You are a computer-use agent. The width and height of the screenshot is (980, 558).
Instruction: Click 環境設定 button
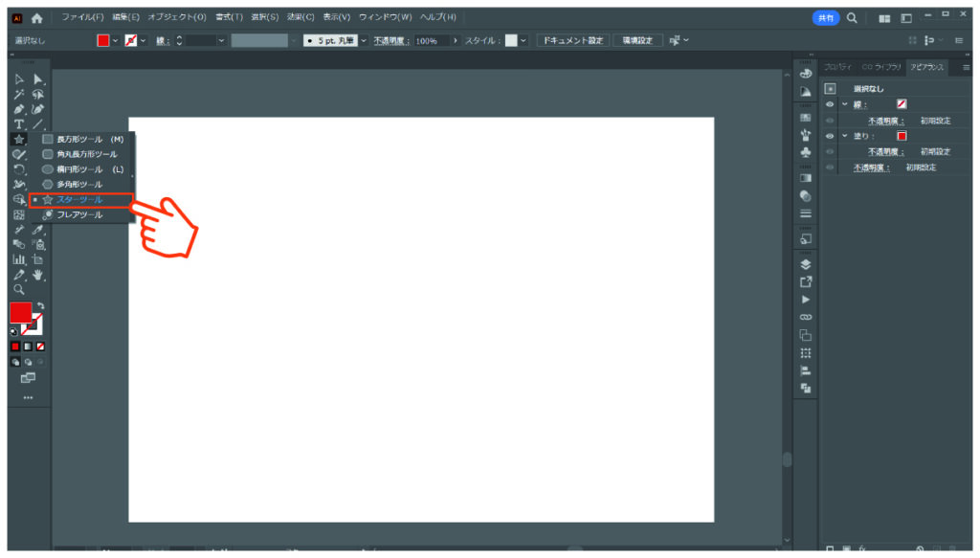[637, 40]
